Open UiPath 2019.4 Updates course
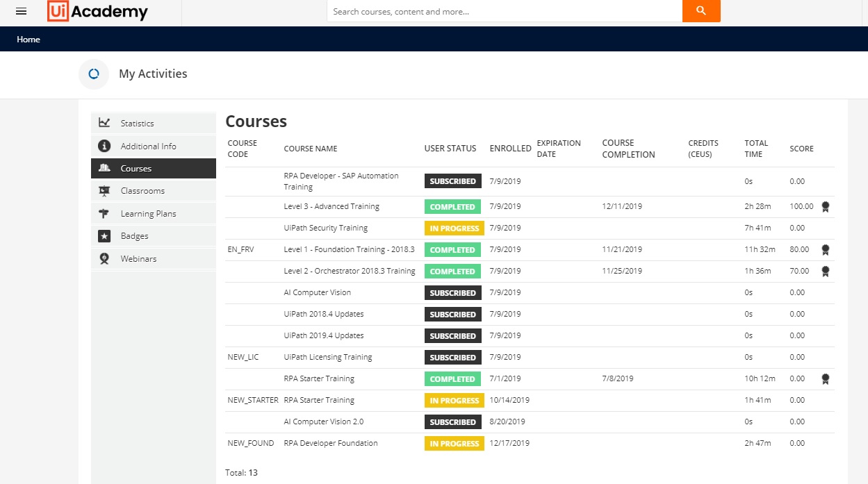The width and height of the screenshot is (868, 484). (324, 335)
